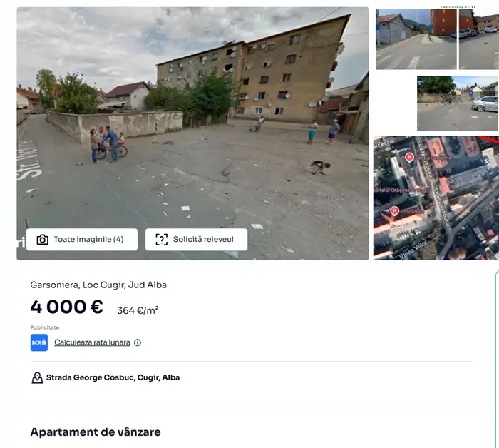
Task: Open the thumbnail with the red building corner
Action: click(x=478, y=39)
